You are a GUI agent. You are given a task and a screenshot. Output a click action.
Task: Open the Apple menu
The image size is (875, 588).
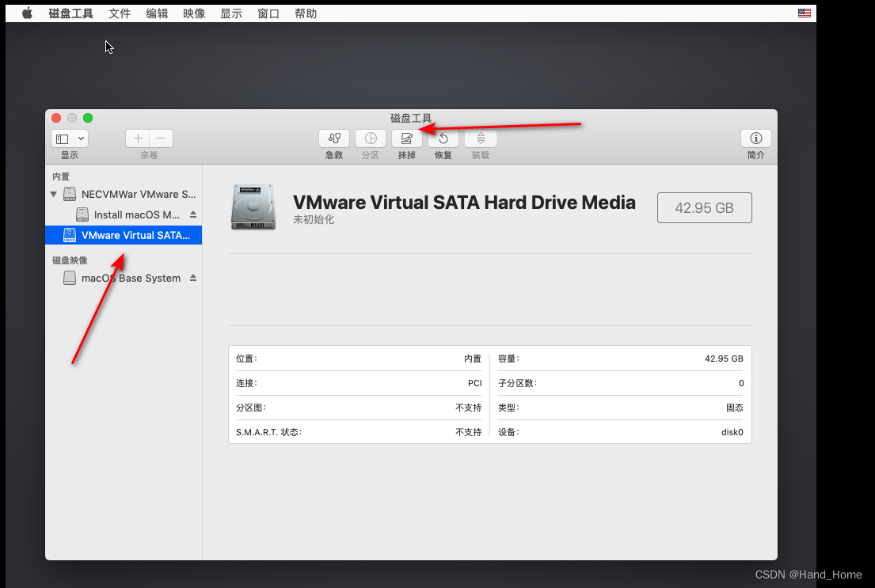27,13
